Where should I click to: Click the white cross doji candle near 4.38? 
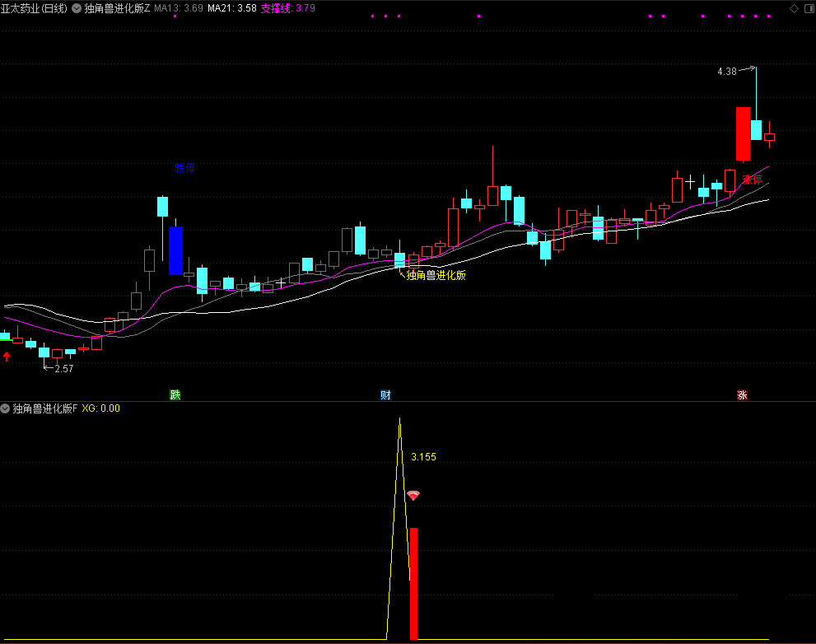(690, 180)
